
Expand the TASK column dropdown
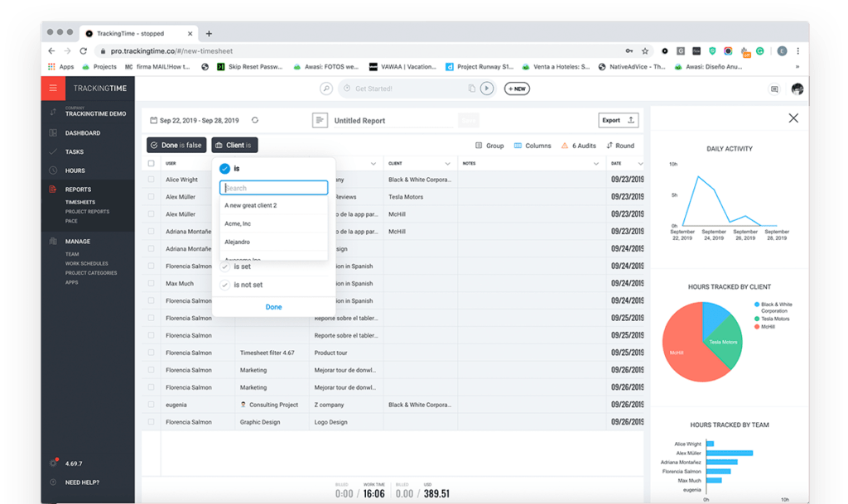tap(373, 163)
